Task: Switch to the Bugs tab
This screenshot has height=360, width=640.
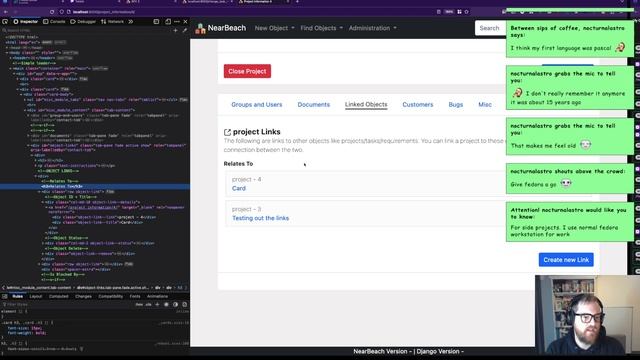Action: tap(456, 104)
